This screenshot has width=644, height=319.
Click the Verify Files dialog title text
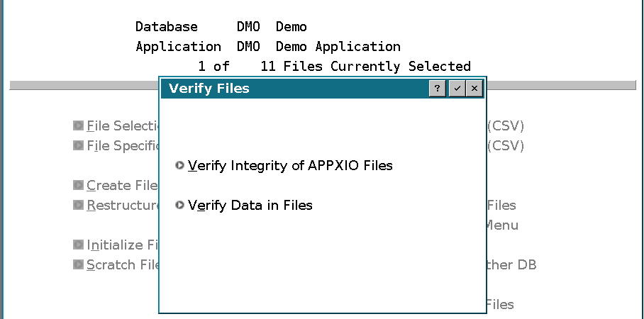tap(209, 89)
